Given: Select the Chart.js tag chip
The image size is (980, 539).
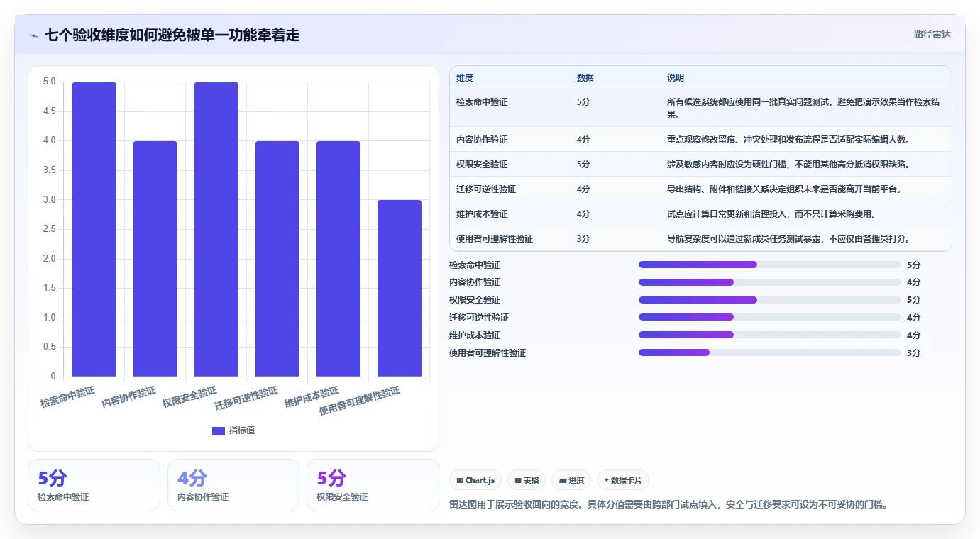Looking at the screenshot, I should [x=475, y=480].
